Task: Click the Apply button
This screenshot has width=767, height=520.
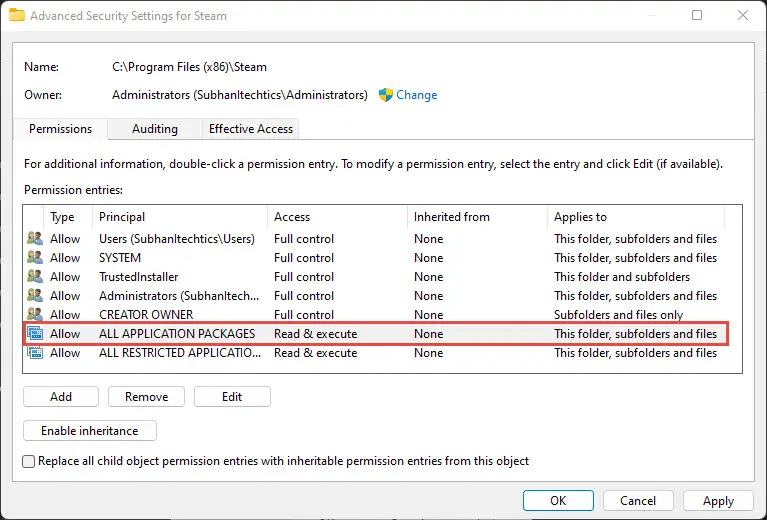Action: 718,500
